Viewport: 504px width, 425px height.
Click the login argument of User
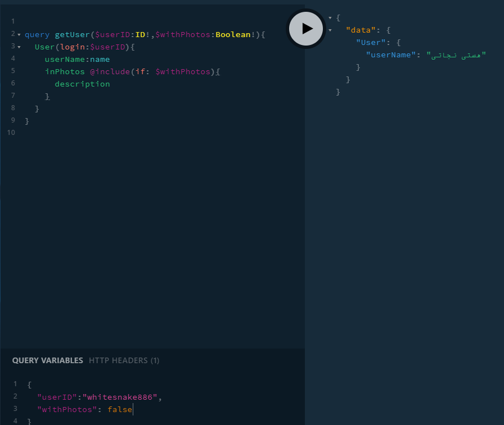(x=73, y=47)
